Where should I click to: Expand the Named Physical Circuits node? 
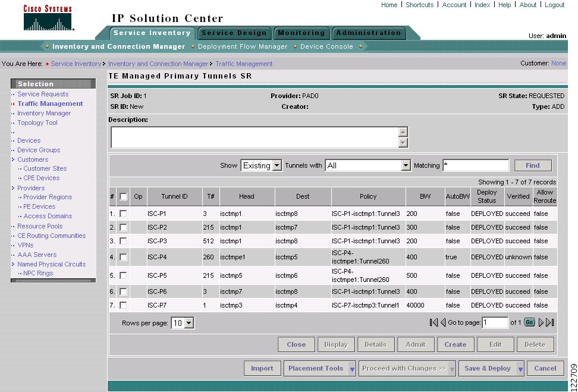(13, 264)
